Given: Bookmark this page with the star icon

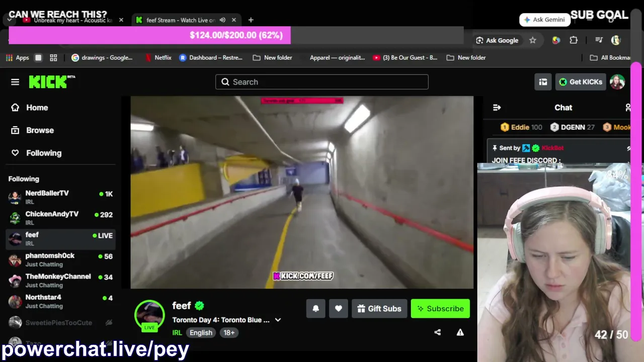Looking at the screenshot, I should tap(533, 40).
